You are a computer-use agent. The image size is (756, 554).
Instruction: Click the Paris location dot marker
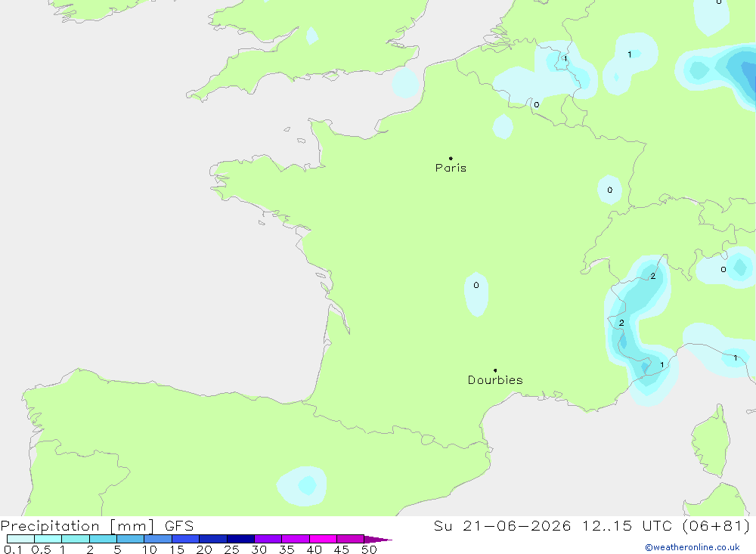[x=451, y=158]
